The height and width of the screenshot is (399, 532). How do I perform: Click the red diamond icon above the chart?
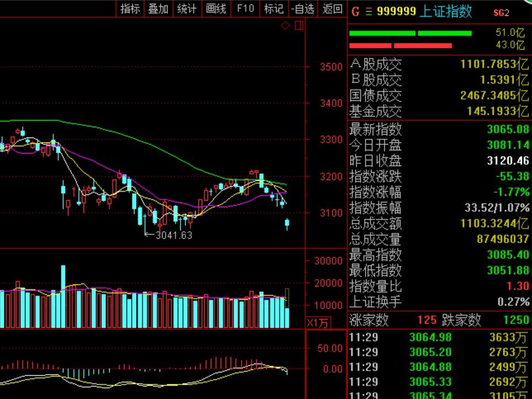[x=285, y=25]
